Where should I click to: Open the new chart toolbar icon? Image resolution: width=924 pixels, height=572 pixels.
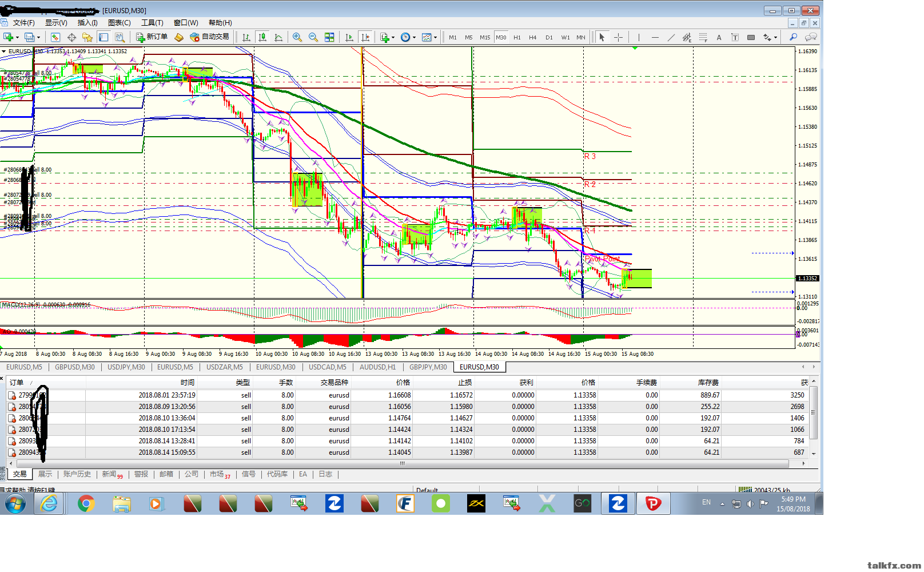[9, 37]
